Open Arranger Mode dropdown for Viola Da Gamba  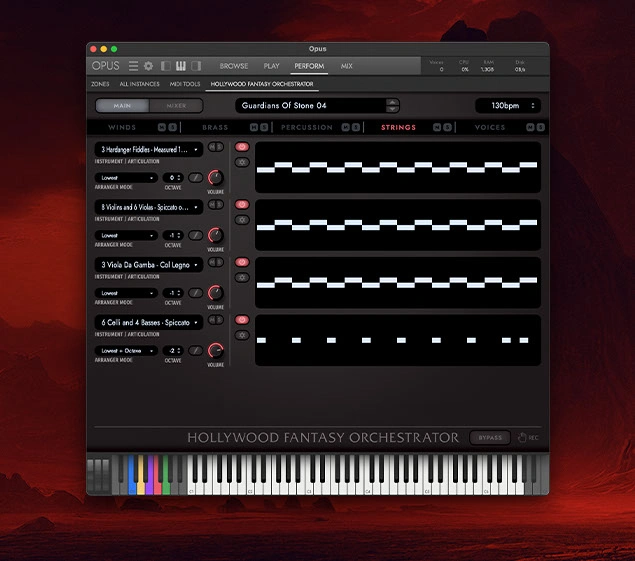pos(126,292)
